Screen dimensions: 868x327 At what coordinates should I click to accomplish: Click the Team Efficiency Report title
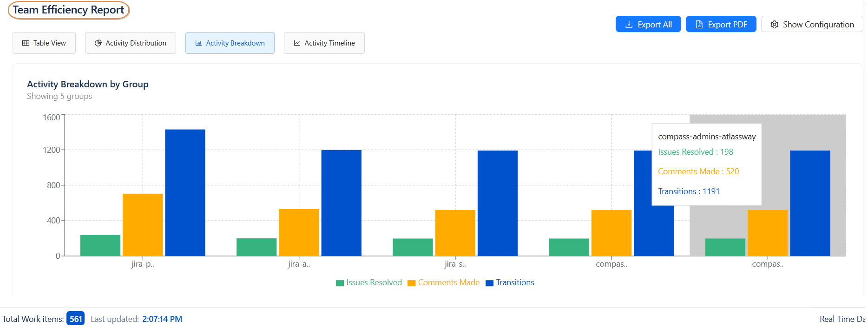[x=68, y=10]
